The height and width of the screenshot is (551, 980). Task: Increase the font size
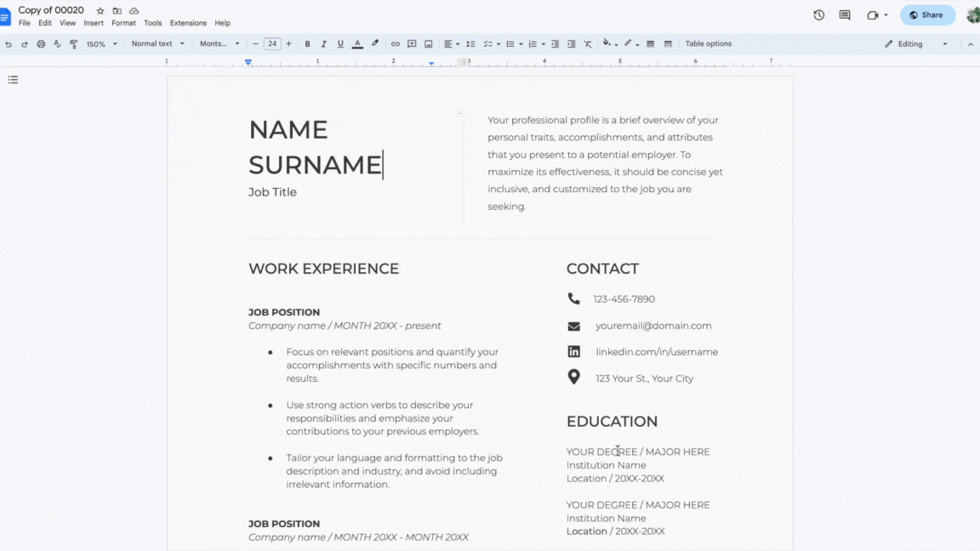[288, 43]
